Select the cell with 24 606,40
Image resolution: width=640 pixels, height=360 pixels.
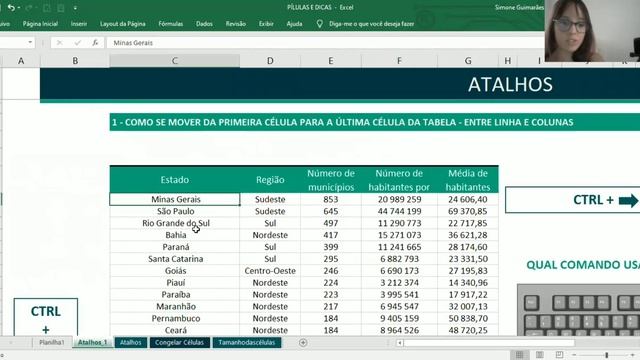tap(468, 199)
